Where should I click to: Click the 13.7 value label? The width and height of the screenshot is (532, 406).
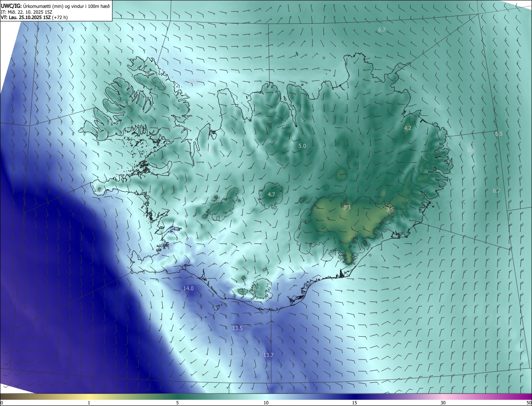[x=268, y=355]
